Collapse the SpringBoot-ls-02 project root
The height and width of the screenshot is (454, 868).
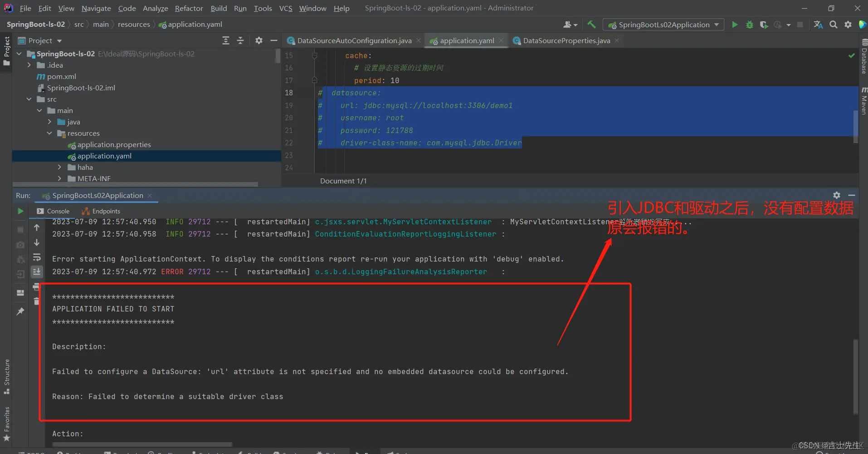19,54
